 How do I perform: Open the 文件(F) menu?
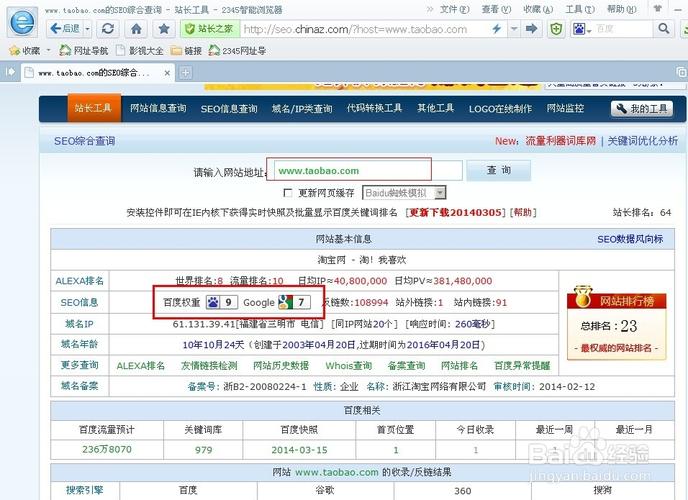click(x=455, y=9)
